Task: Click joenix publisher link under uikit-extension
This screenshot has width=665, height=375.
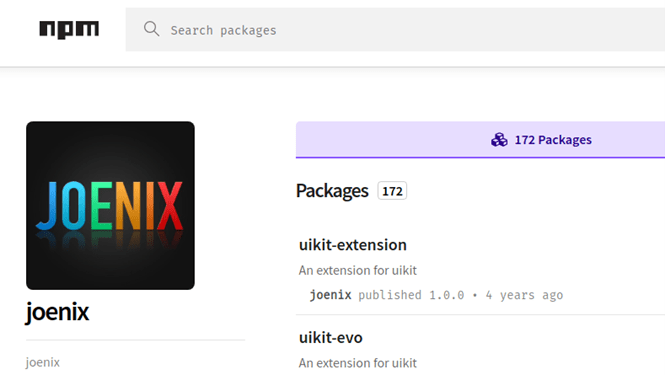Action: tap(330, 295)
